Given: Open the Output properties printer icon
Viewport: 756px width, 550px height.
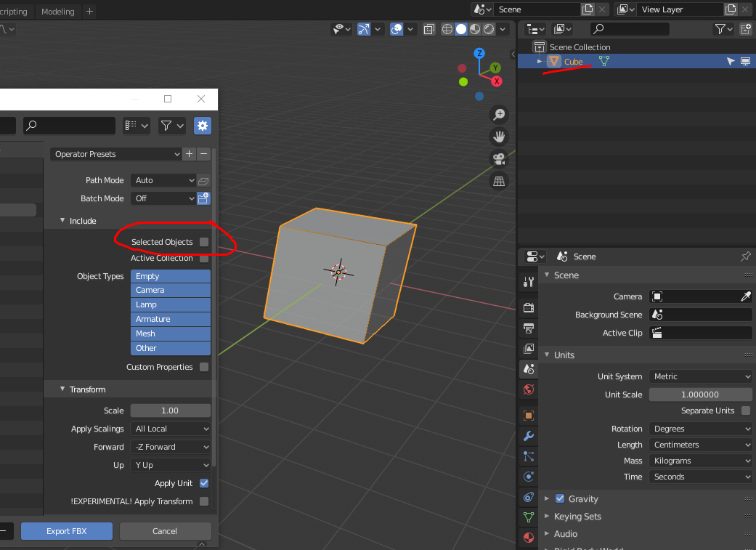Looking at the screenshot, I should 529,328.
